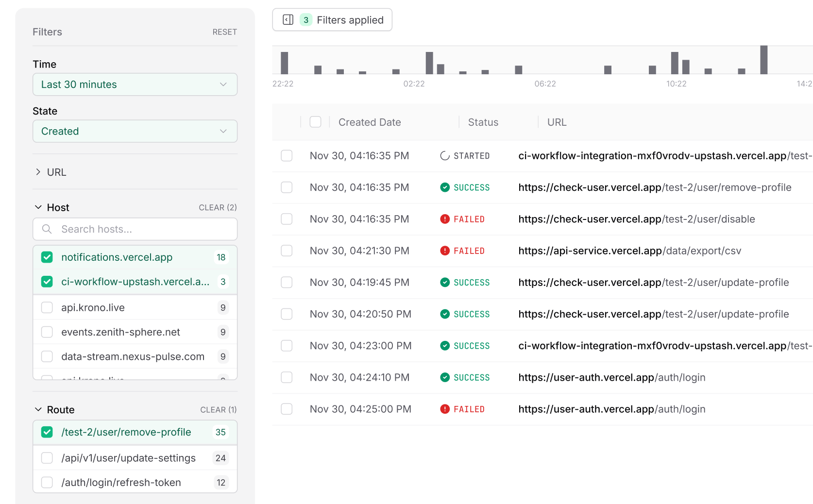Viewport: 813px width, 504px height.
Task: Collapse the Host filter section
Action: (38, 207)
